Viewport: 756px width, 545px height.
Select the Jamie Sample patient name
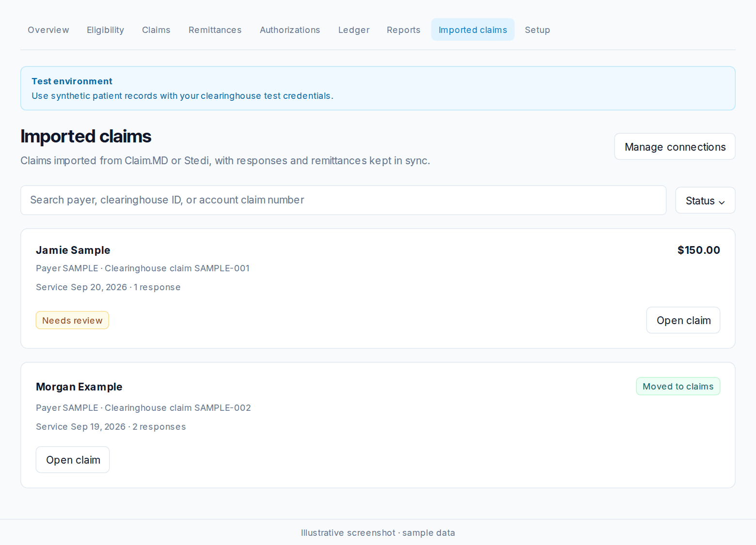pyautogui.click(x=73, y=250)
